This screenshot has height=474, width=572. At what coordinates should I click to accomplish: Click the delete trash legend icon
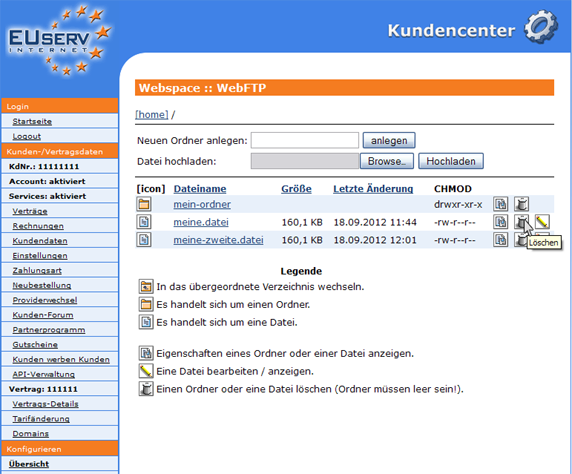pos(146,389)
